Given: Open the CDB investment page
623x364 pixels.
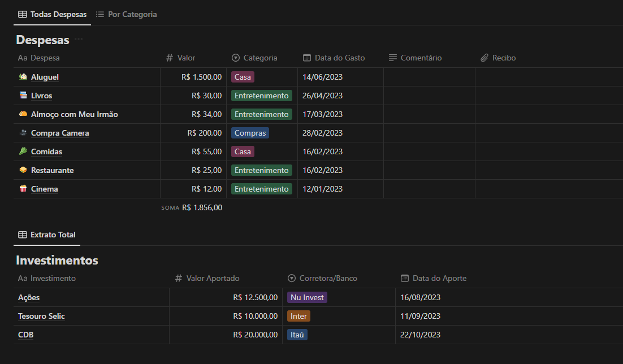Looking at the screenshot, I should [26, 335].
